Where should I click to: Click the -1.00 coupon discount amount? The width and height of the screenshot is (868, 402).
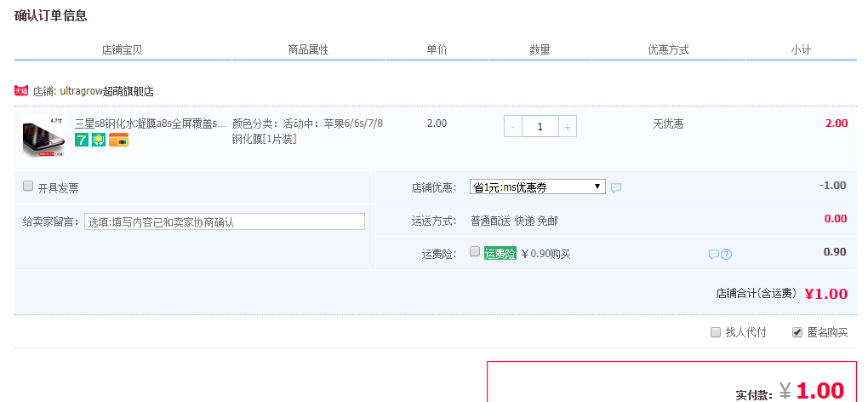[832, 186]
